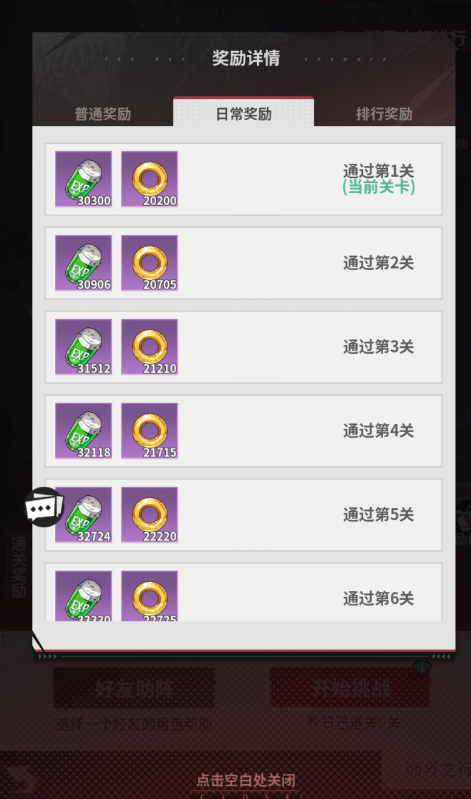Viewport: 471px width, 799px height.
Task: Open the gold ring reward labeled 21715
Action: pos(149,431)
